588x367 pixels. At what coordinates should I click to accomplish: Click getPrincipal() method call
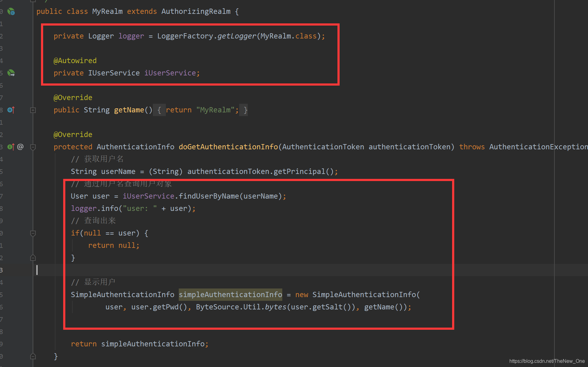tap(304, 171)
